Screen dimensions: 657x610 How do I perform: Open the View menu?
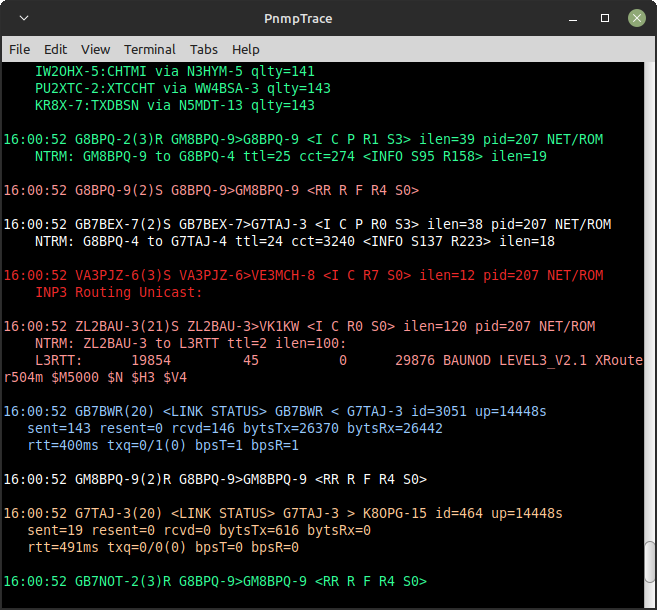(x=96, y=49)
